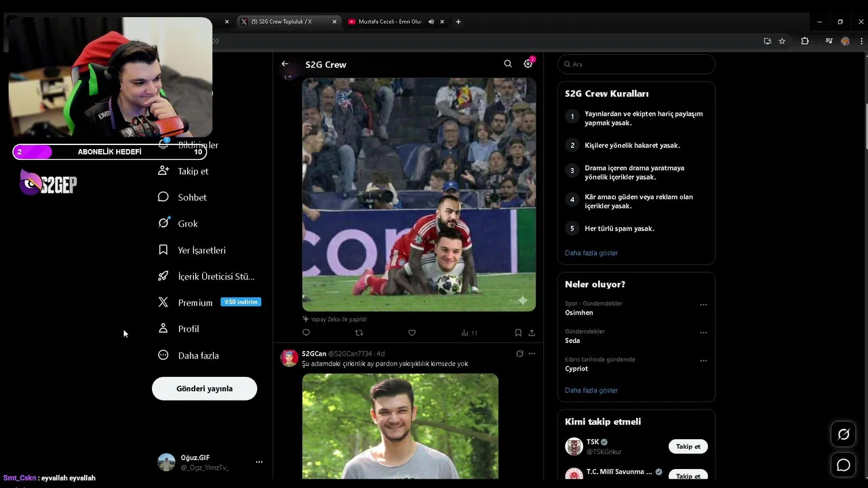868x488 pixels.
Task: Open more options for Osimhen trend
Action: [703, 304]
